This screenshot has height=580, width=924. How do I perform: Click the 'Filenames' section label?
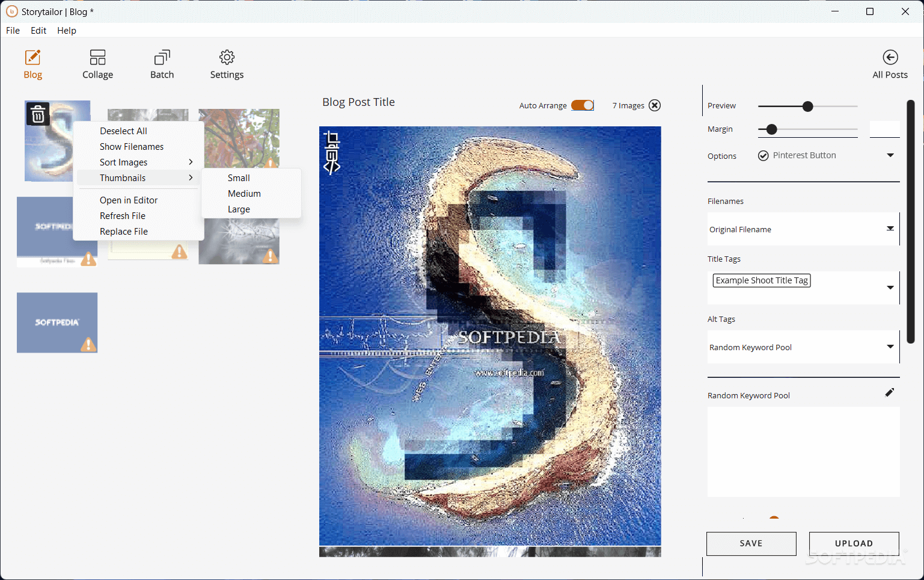coord(726,201)
